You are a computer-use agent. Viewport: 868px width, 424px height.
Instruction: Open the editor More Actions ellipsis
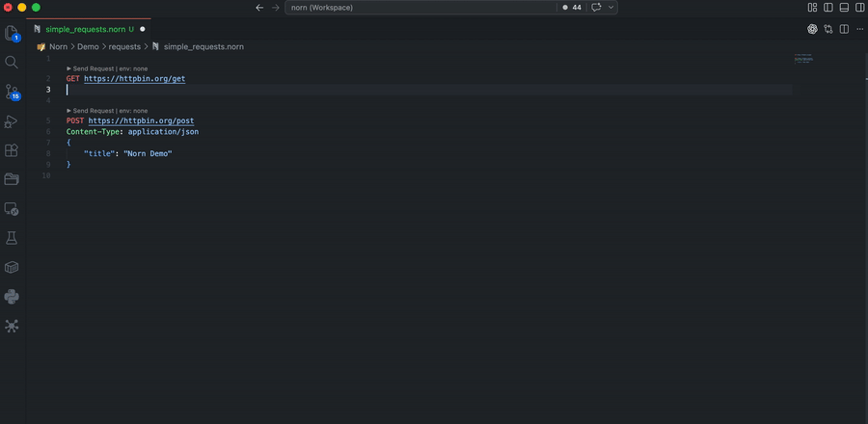pos(859,29)
